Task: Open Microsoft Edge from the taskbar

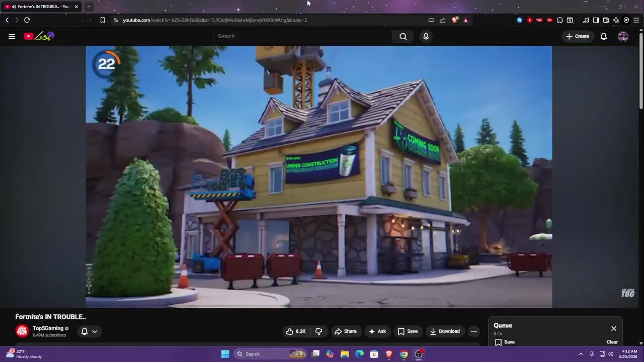Action: coord(360,354)
